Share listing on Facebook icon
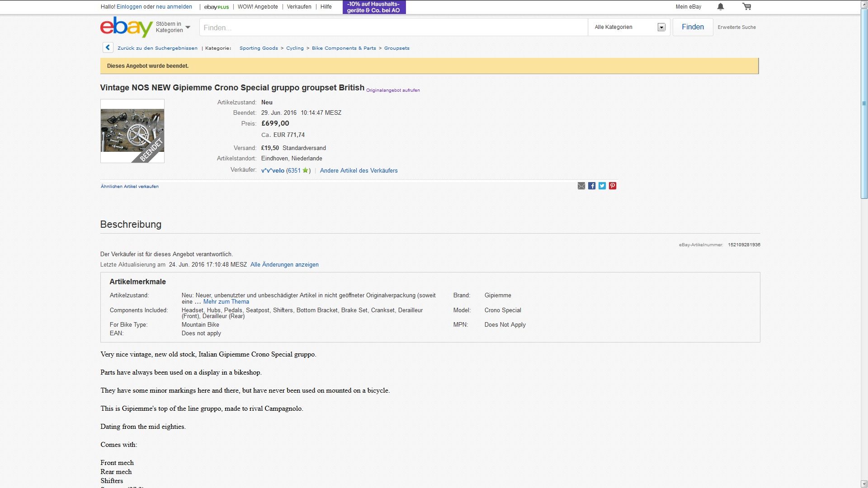 coord(592,186)
